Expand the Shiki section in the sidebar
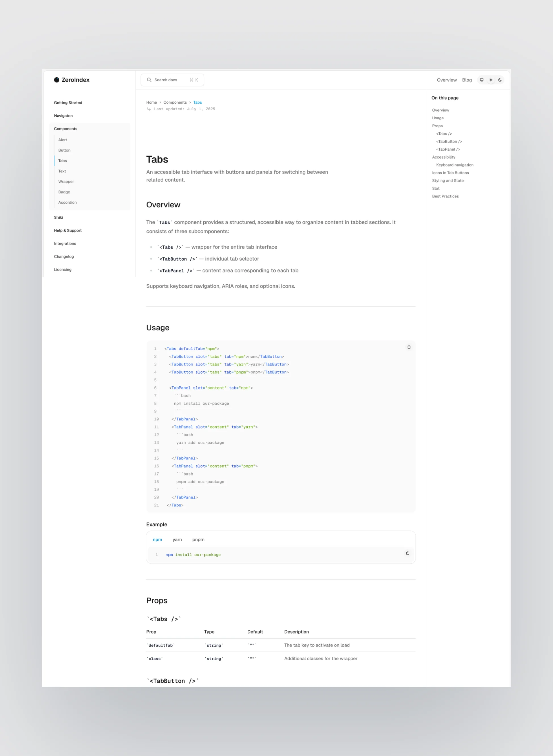The image size is (553, 756). (x=59, y=217)
